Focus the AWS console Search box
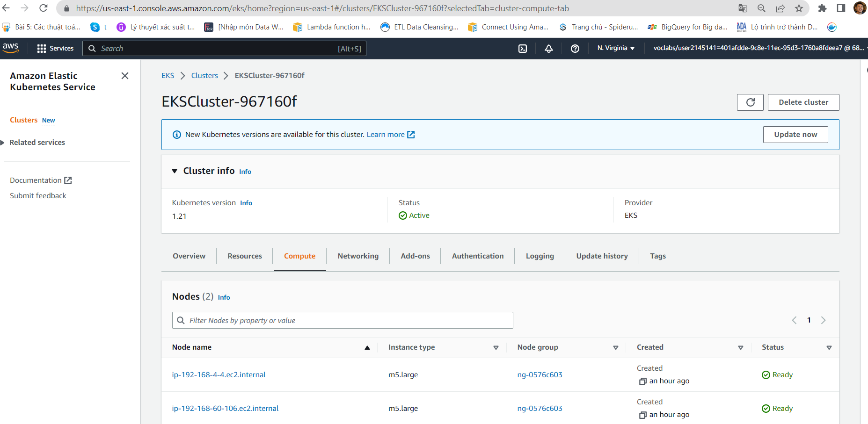 point(224,49)
